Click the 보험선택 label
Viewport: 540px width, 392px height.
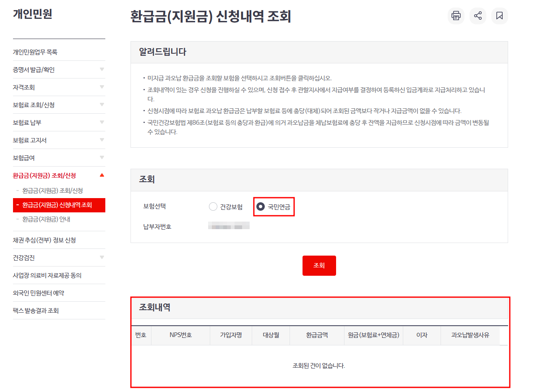coord(155,206)
